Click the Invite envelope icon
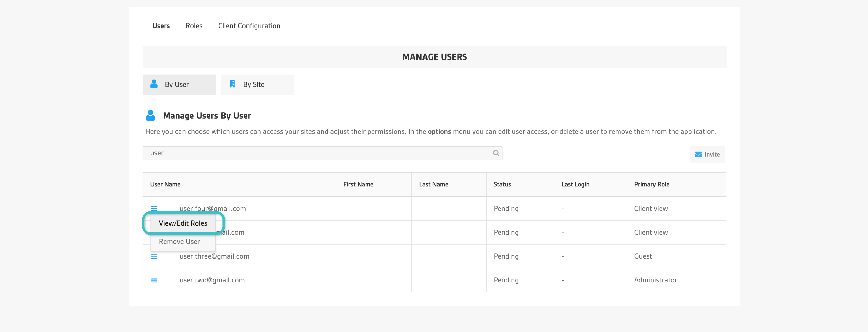 (698, 154)
